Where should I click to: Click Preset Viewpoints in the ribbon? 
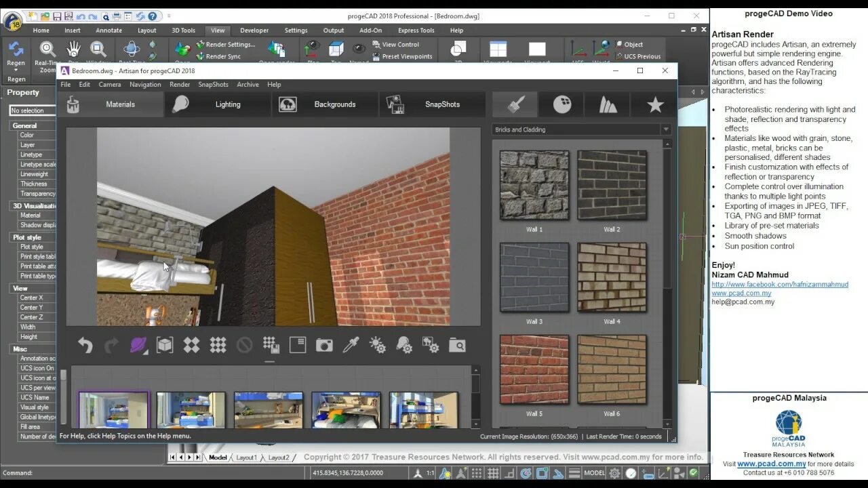click(401, 57)
